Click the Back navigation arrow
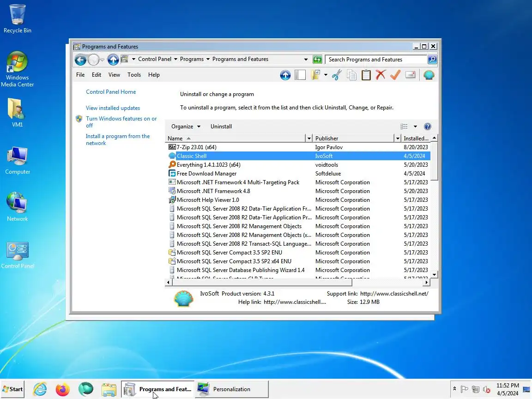 80,60
